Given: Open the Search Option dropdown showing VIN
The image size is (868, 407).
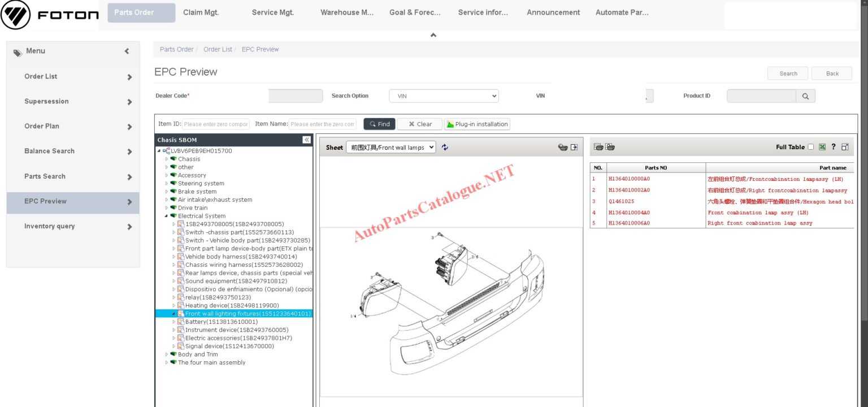Looking at the screenshot, I should [x=444, y=96].
